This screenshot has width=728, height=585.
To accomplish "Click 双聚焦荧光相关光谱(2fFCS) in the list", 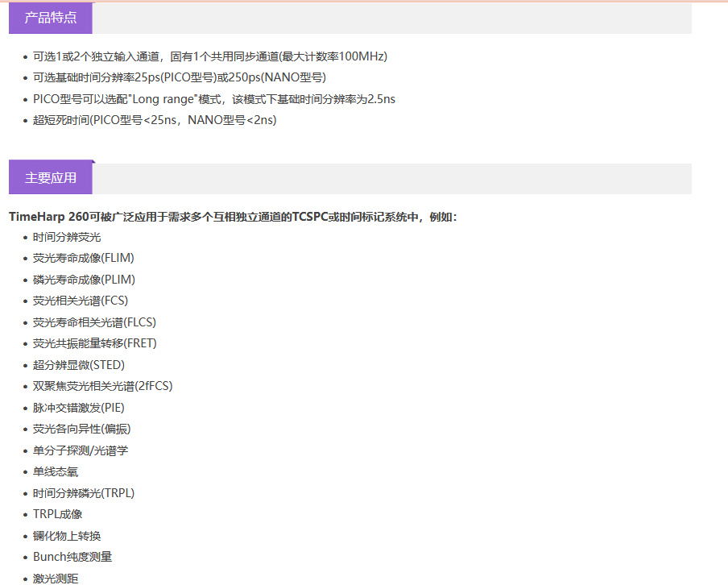I will (102, 386).
